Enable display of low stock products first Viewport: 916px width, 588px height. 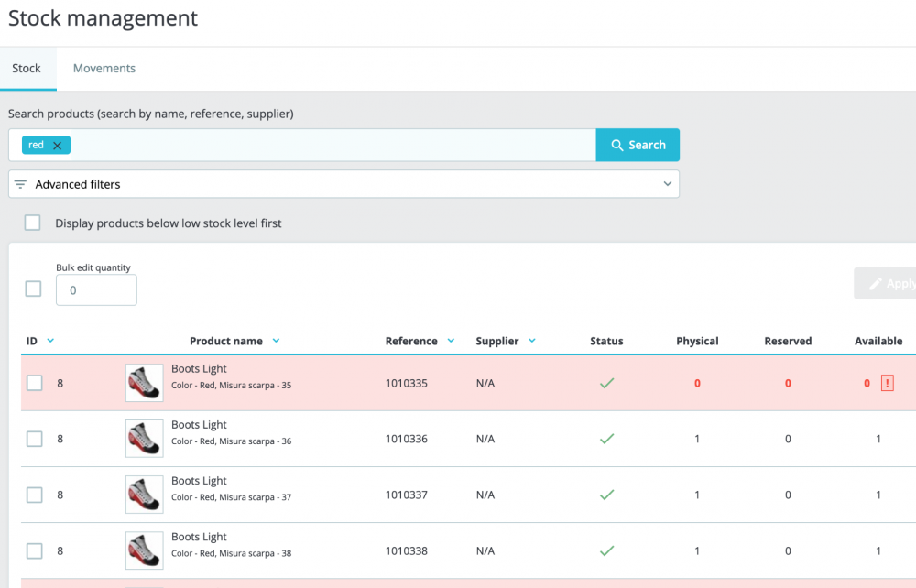33,223
